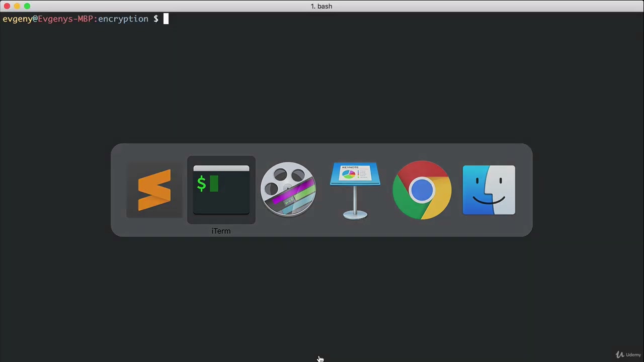This screenshot has width=644, height=362.
Task: Select Sublime Text in the app switcher
Action: [x=154, y=190]
